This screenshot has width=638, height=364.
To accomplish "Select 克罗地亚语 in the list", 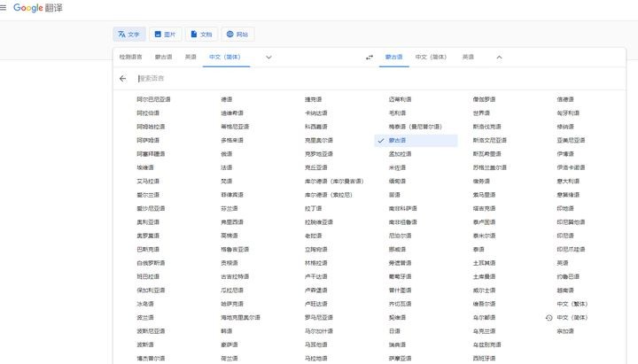I will (319, 154).
